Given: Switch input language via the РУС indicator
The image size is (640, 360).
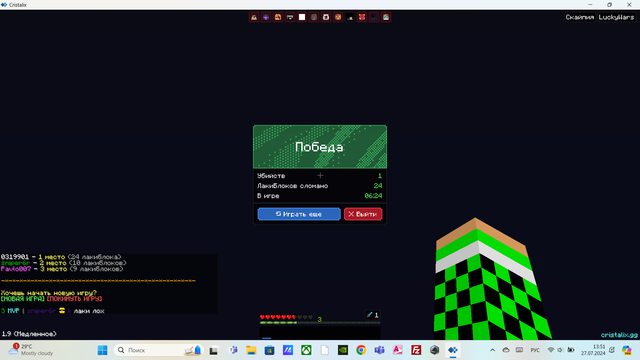Looking at the screenshot, I should click(x=535, y=350).
